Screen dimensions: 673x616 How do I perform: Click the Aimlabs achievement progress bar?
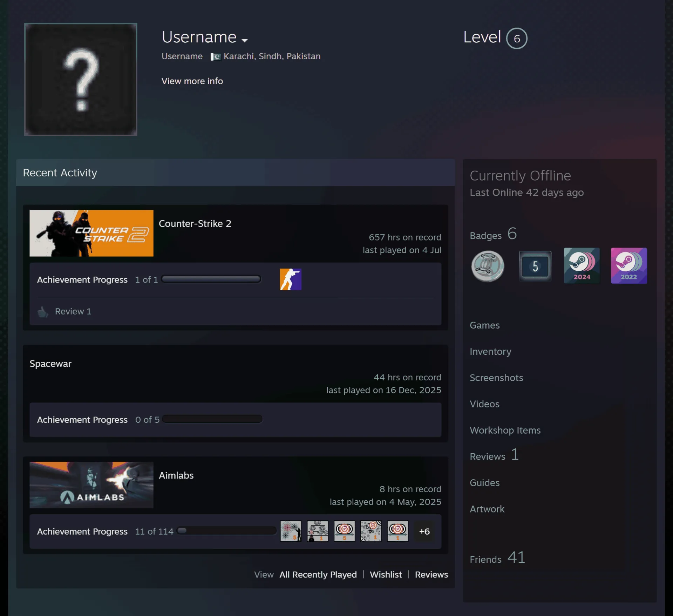click(x=227, y=530)
